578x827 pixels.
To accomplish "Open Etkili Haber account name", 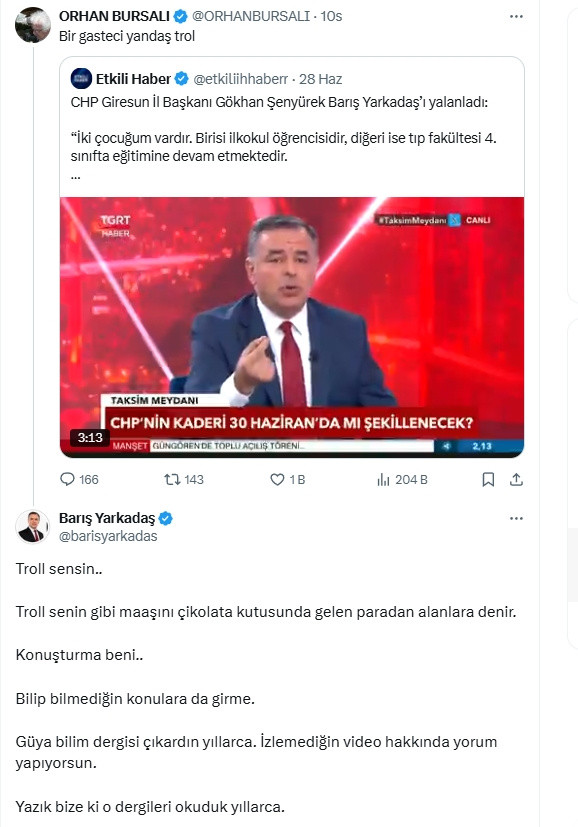I will (133, 79).
